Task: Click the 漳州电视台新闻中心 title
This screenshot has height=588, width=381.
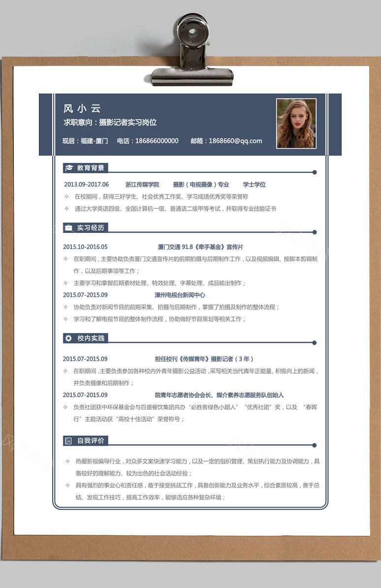Action: (x=180, y=295)
